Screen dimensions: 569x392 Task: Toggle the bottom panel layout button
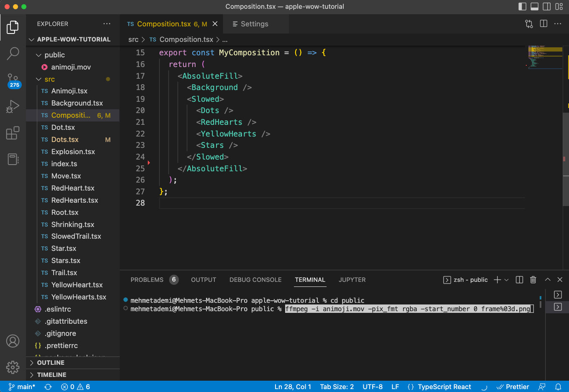pos(534,7)
